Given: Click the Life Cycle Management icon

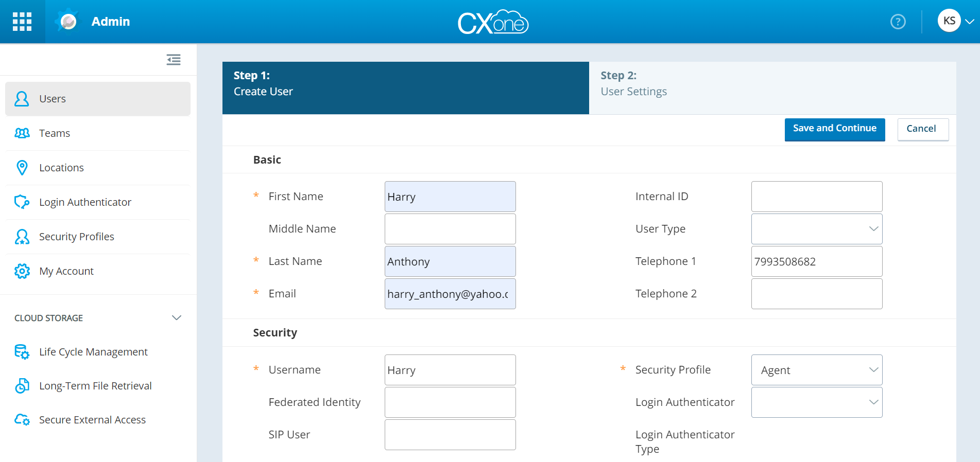Looking at the screenshot, I should (22, 352).
